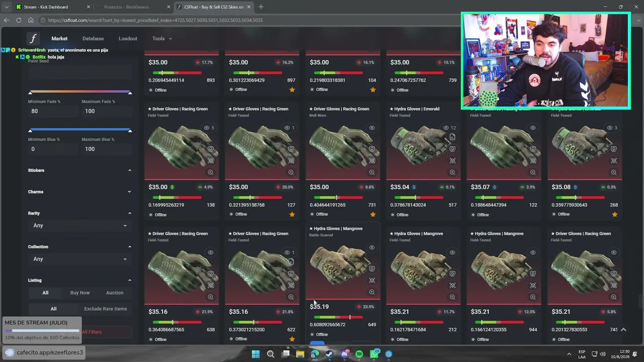Click star icon on $35.16 listing seed 622
Viewport: 644px width, 362px height.
[292, 339]
